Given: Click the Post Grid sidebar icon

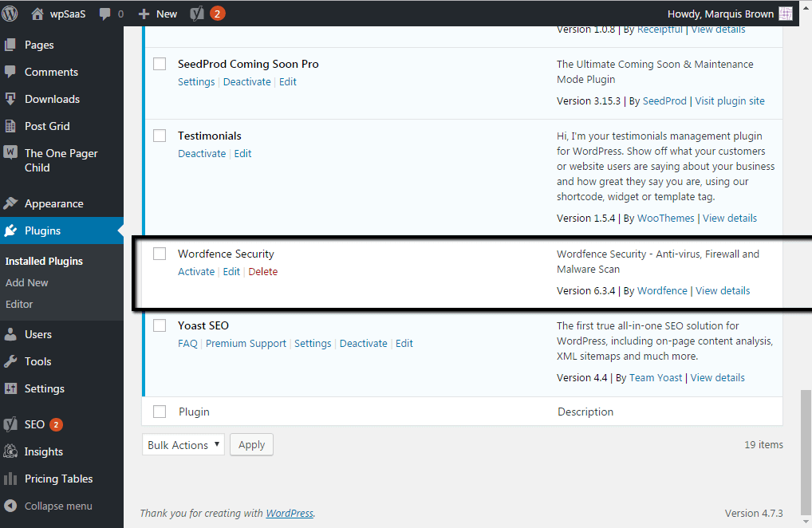Looking at the screenshot, I should click(x=10, y=126).
